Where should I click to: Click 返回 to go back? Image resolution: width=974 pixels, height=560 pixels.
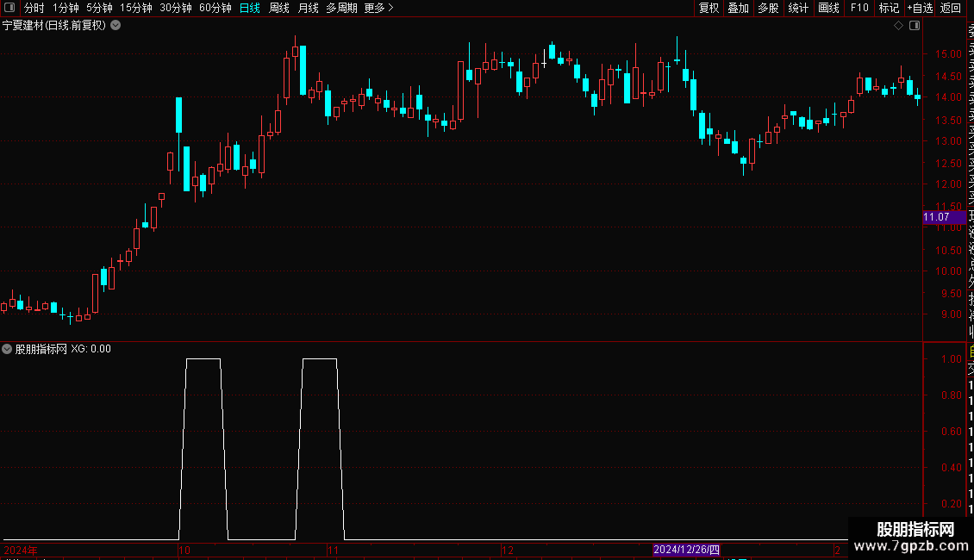(x=951, y=8)
